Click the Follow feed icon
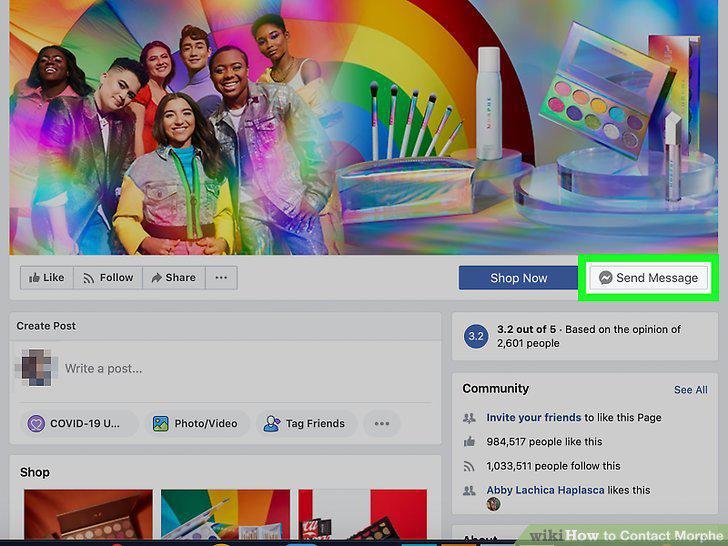Screen dimensions: 728x546 [88, 278]
